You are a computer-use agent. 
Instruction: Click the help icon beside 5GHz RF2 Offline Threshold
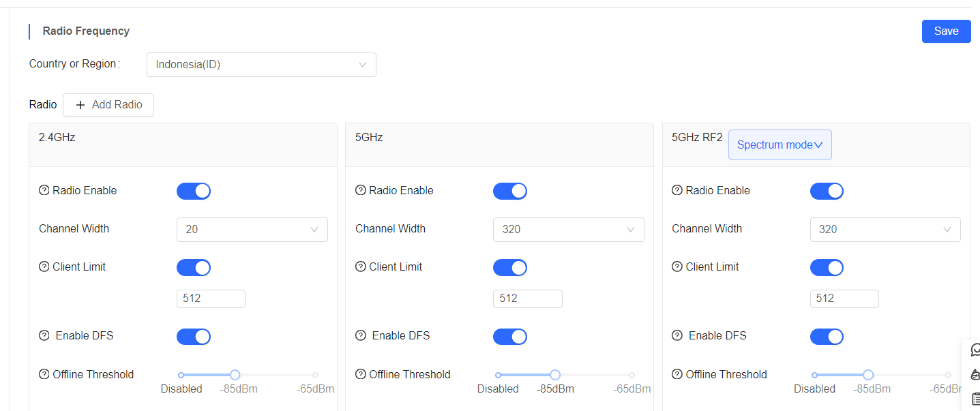tap(677, 374)
